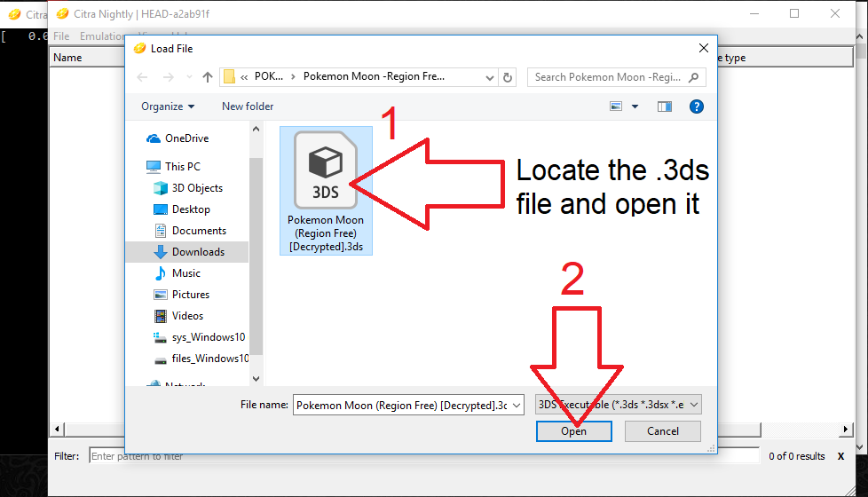Clear the filter with X button

click(x=840, y=456)
